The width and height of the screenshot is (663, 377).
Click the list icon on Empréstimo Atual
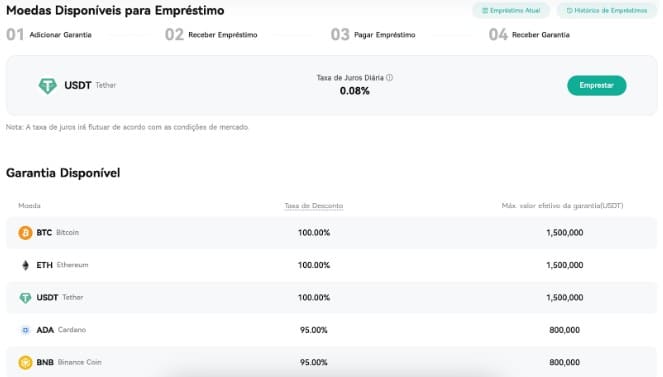tap(485, 11)
